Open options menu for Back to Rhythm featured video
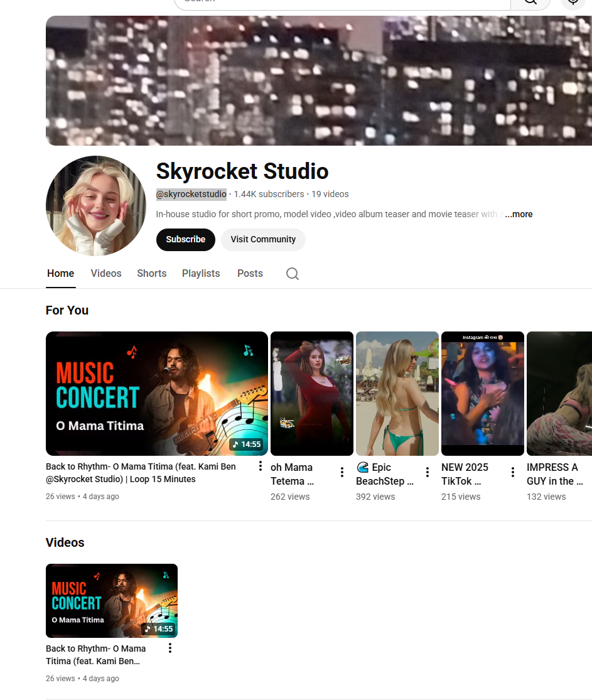This screenshot has height=700, width=592. click(x=261, y=466)
